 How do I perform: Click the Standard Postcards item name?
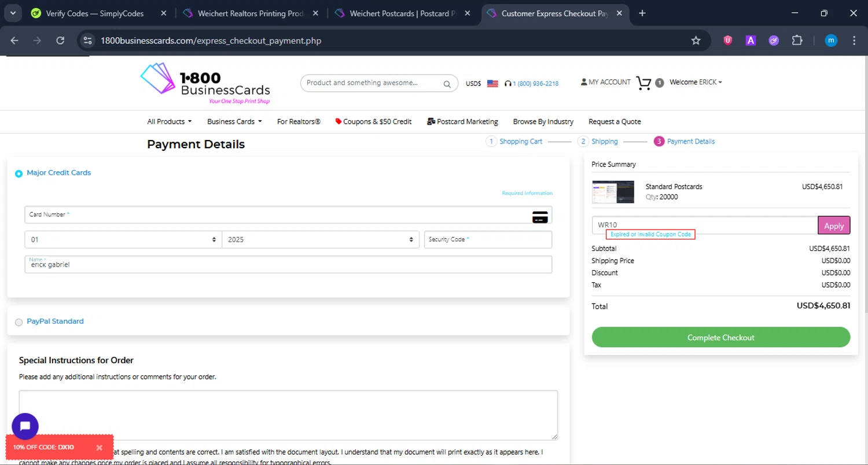674,187
